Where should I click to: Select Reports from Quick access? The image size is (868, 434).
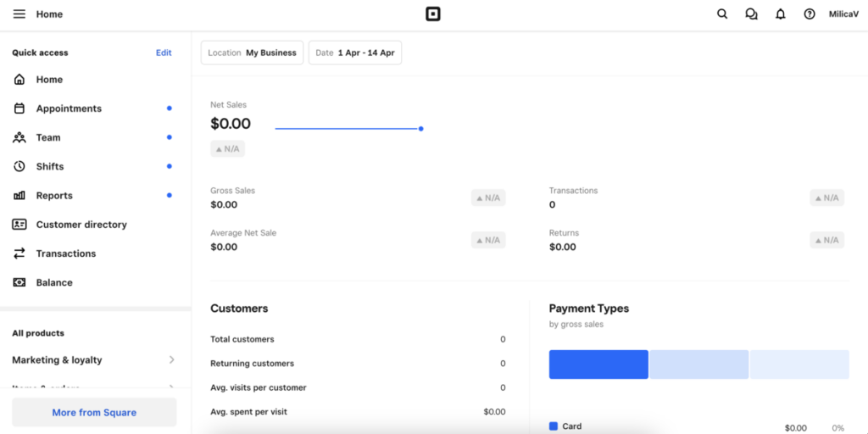(x=54, y=196)
